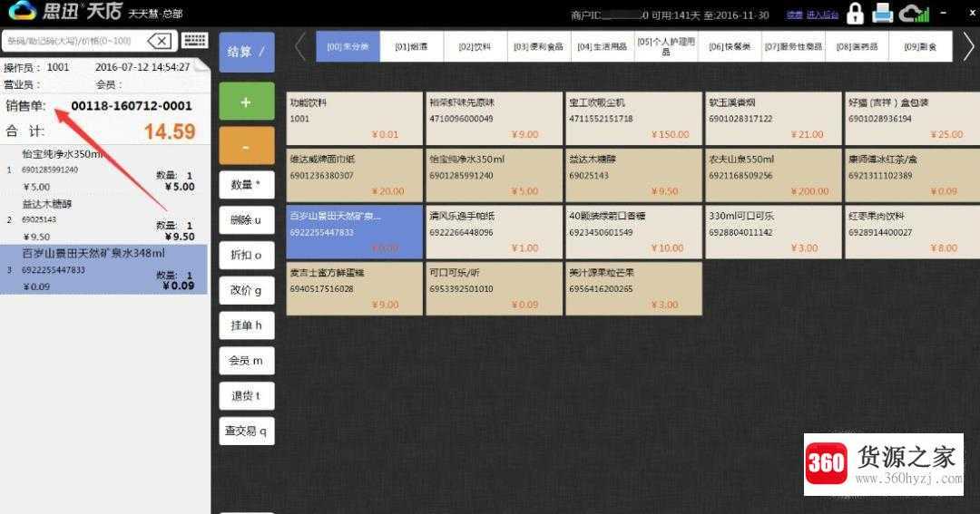Switch to the [07]服务性商品 category tab

(x=794, y=47)
